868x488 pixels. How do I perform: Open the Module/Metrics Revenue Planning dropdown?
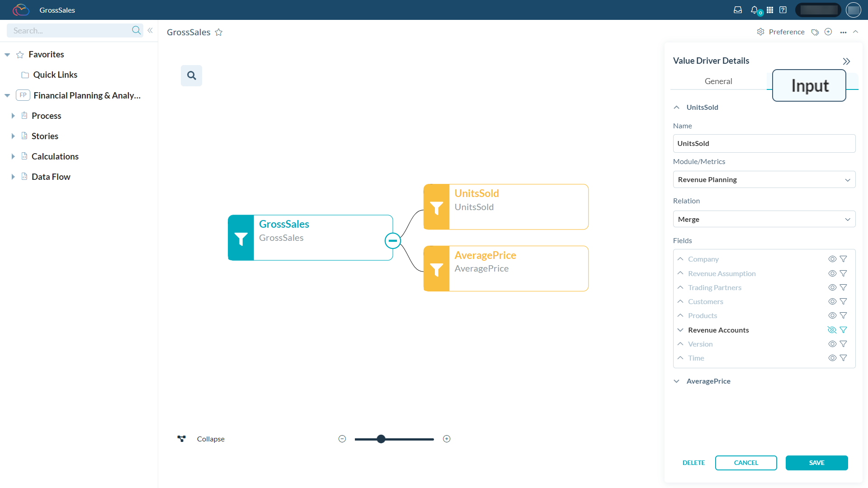764,179
